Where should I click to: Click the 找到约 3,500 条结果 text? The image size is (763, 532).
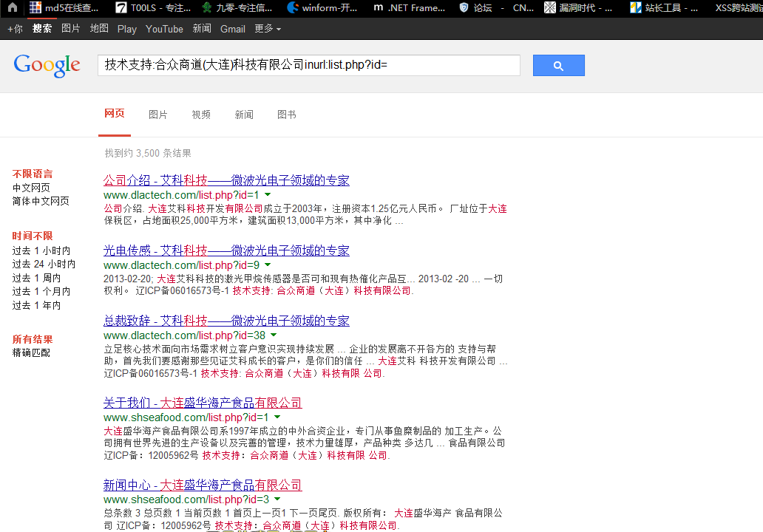click(x=148, y=153)
